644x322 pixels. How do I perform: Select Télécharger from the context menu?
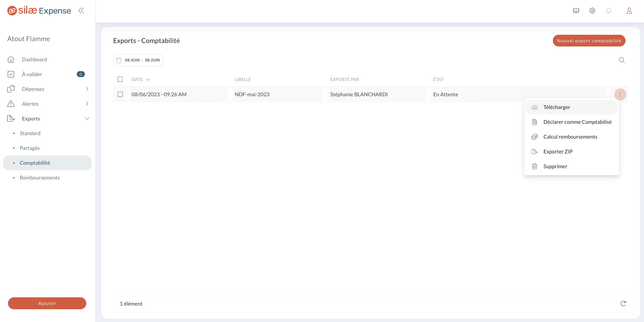pos(572,107)
